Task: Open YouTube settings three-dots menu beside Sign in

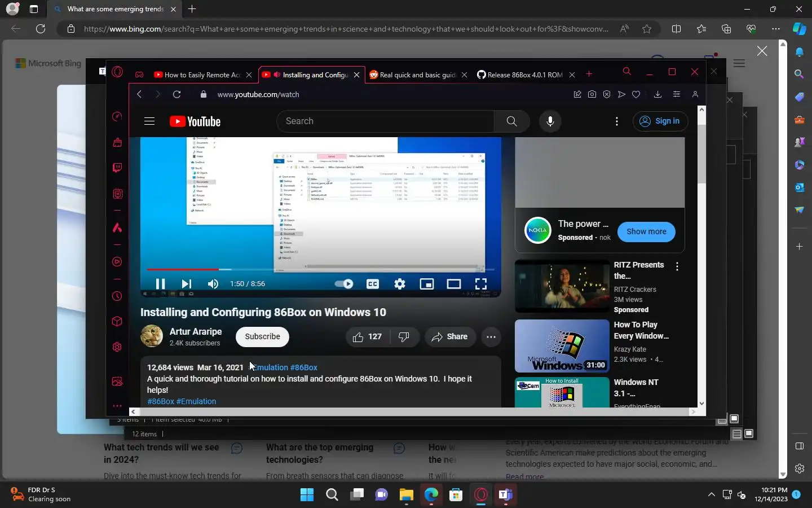Action: click(617, 121)
